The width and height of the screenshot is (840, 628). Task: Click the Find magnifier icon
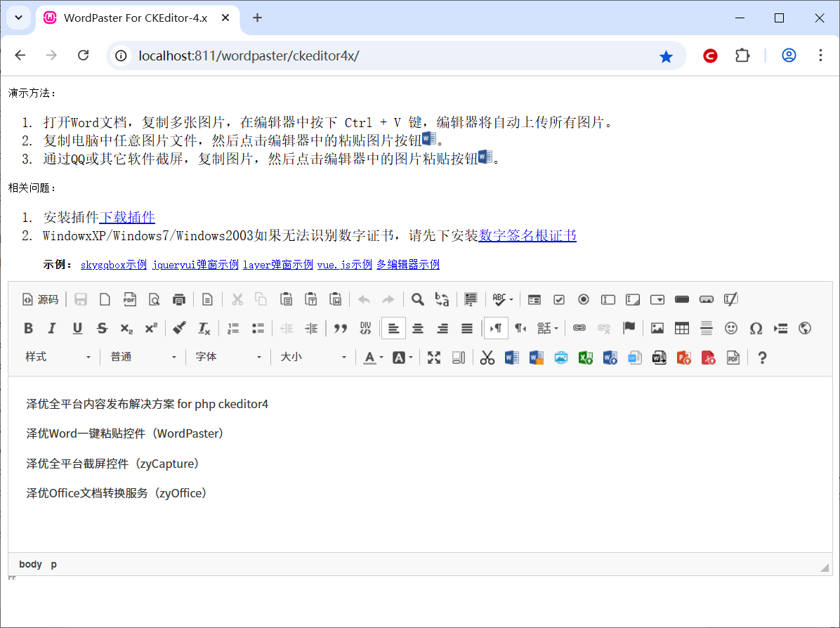[418, 299]
